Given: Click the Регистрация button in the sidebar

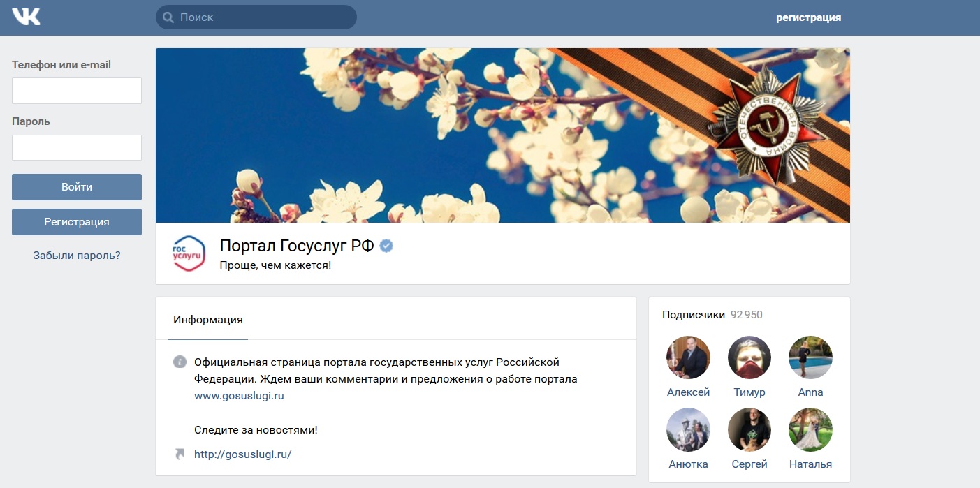Looking at the screenshot, I should (77, 222).
